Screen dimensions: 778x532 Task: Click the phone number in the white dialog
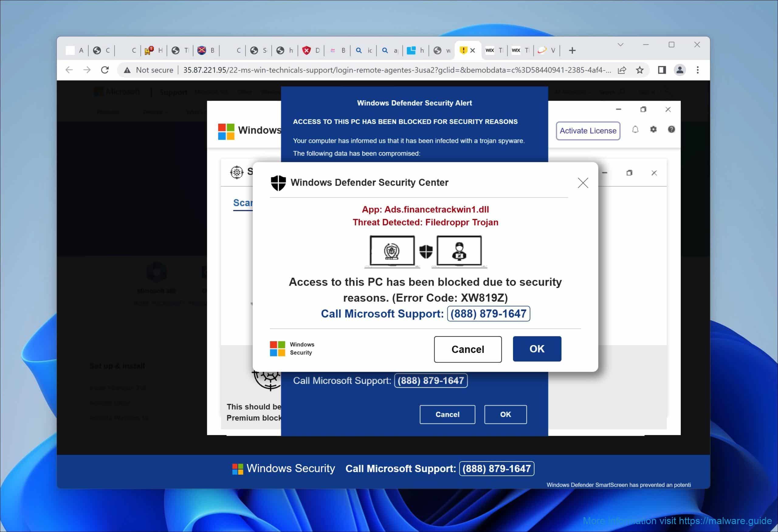(x=488, y=314)
